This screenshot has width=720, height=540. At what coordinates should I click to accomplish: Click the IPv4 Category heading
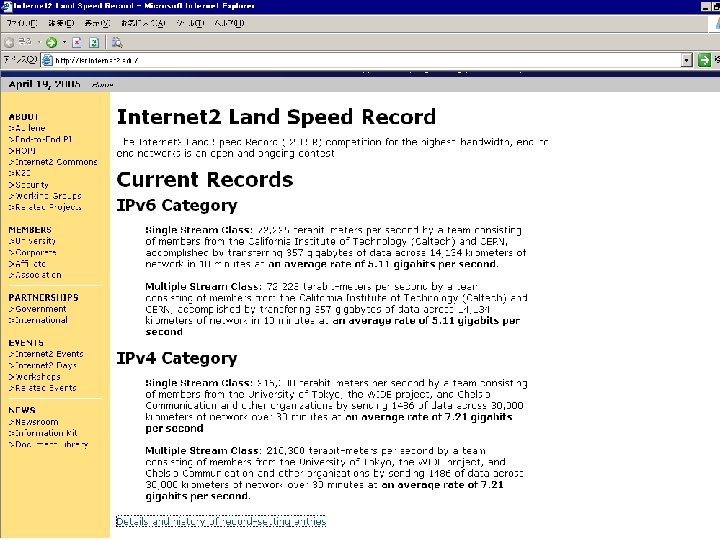click(x=177, y=358)
